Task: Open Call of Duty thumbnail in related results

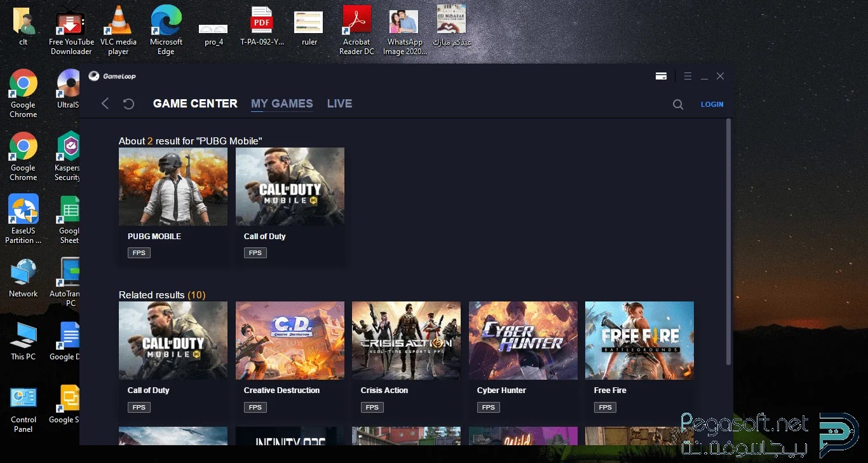Action: [173, 340]
